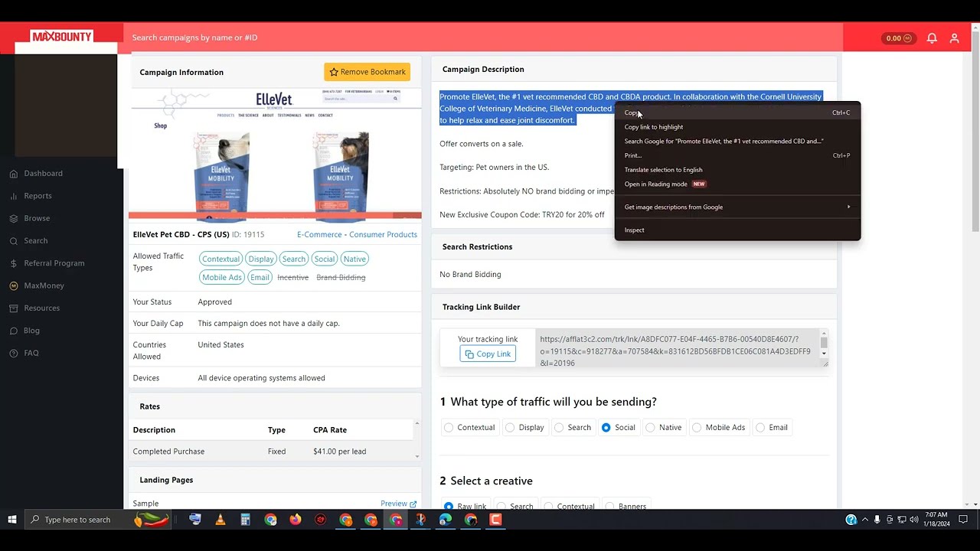The image size is (980, 551).
Task: Open Microsoft Edge from the taskbar
Action: (446, 520)
